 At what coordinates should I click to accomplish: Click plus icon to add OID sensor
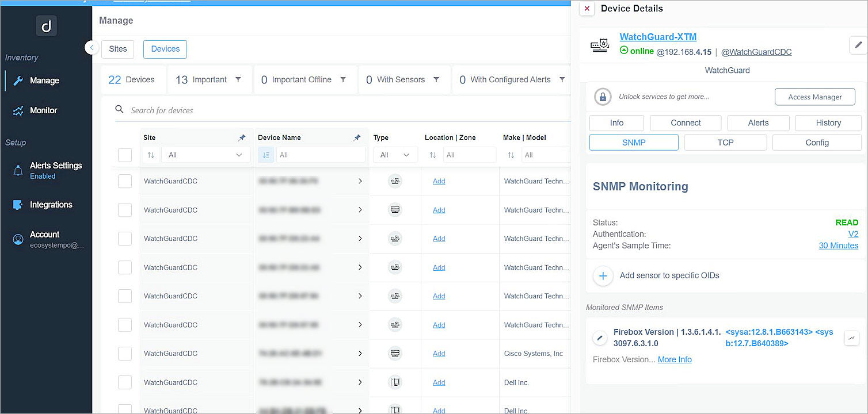click(603, 276)
